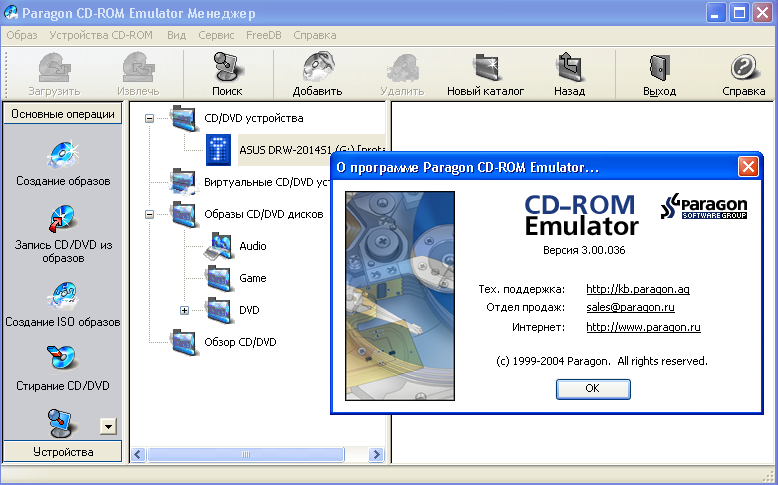Click the hard drive image in dialog
This screenshot has height=485, width=778.
point(400,296)
